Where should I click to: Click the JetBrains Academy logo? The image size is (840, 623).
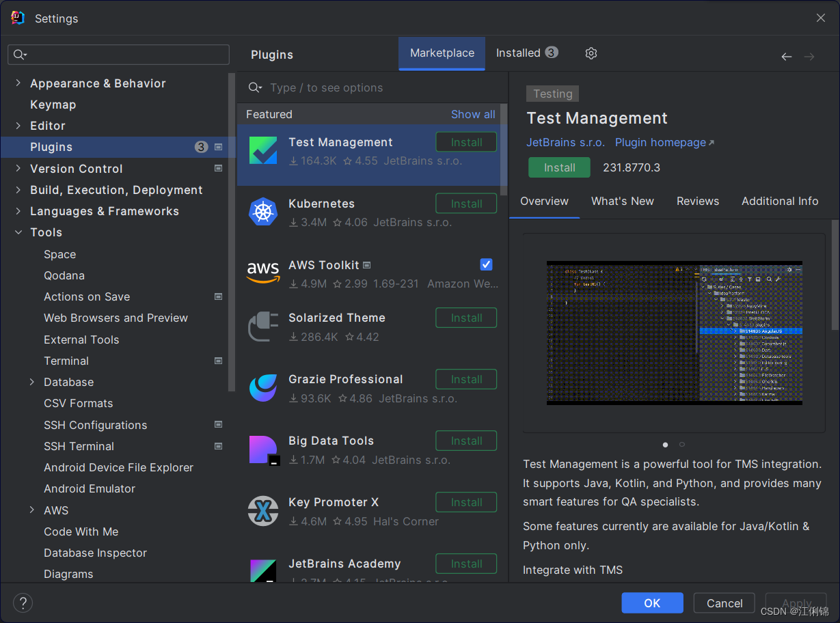tap(264, 570)
